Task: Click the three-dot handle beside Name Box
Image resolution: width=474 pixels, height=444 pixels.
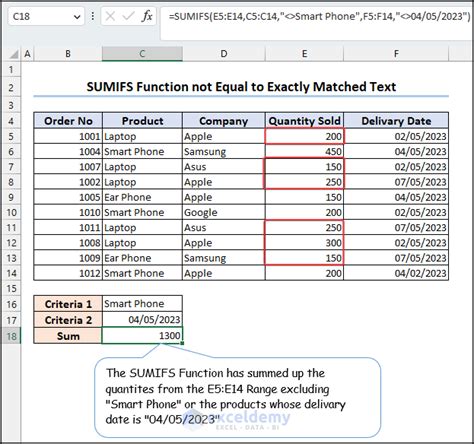Action: click(x=93, y=16)
